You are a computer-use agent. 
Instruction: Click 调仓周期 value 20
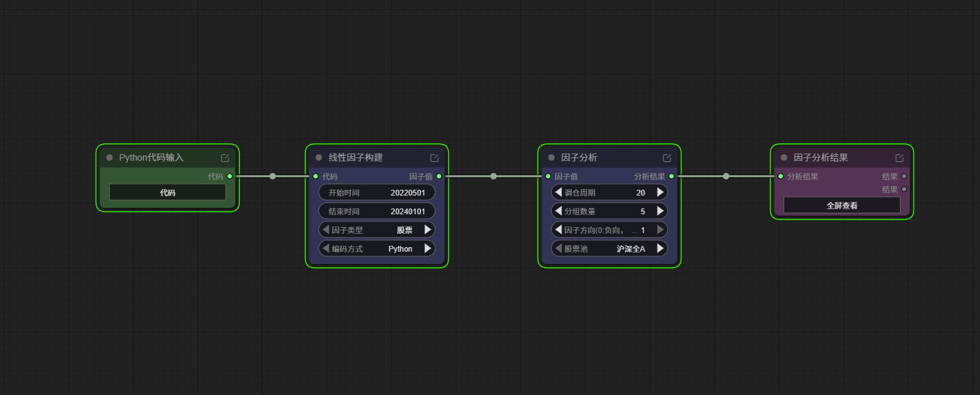click(x=641, y=192)
